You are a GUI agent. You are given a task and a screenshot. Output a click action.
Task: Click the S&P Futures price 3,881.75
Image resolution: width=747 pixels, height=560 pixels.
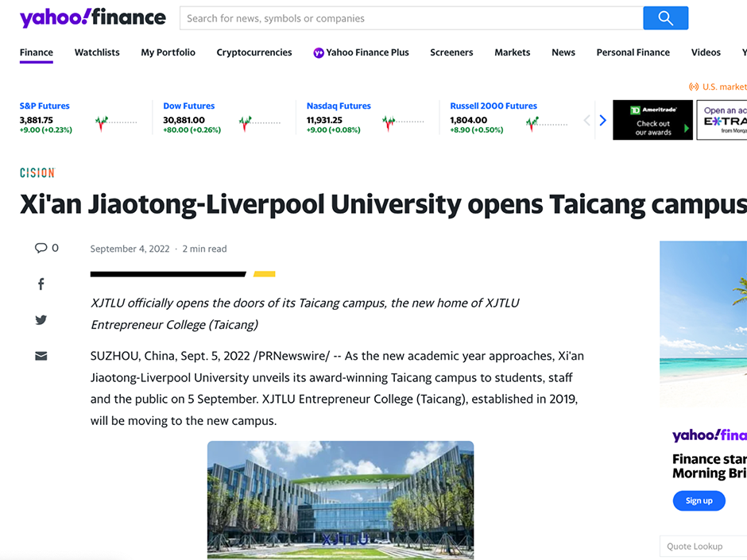pos(37,120)
